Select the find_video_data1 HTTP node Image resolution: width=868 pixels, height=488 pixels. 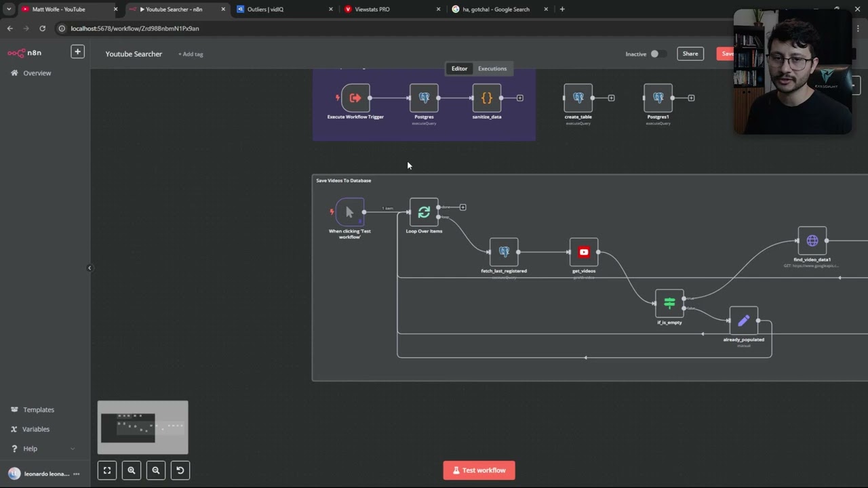(812, 241)
